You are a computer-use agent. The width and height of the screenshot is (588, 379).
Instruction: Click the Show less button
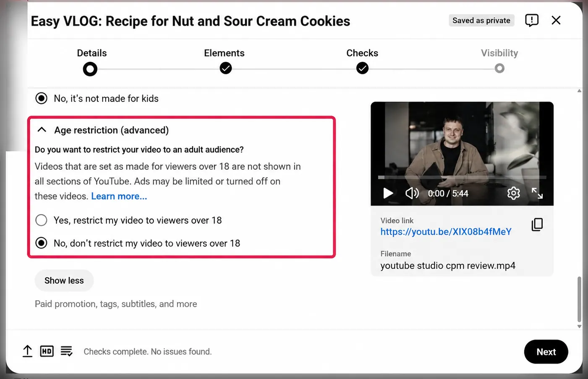tap(64, 280)
